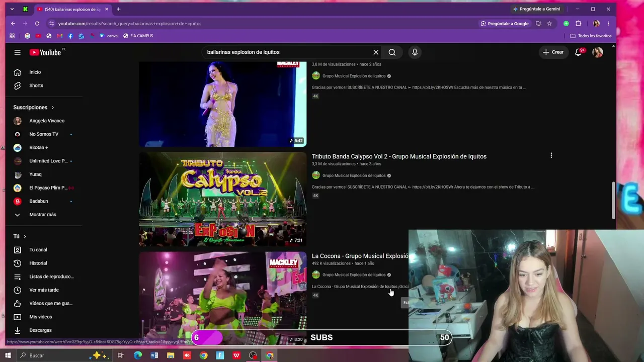The width and height of the screenshot is (644, 362).
Task: Open the green plus extension icon
Action: tap(566, 24)
